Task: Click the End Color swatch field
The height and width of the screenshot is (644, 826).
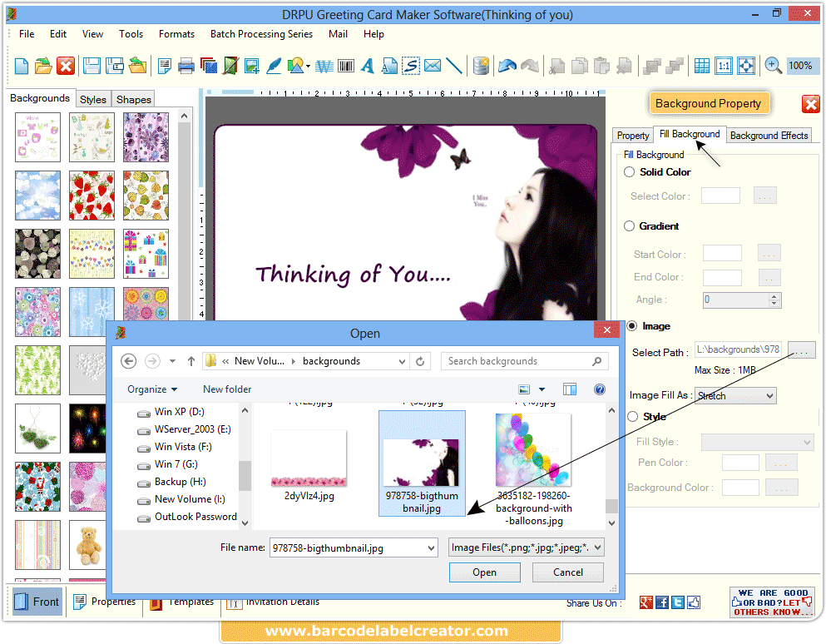Action: coord(720,277)
